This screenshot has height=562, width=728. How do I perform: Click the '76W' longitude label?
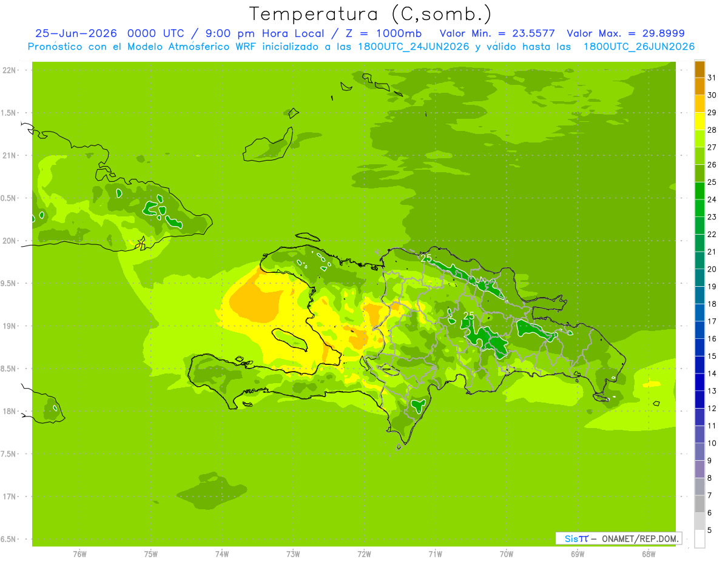(x=79, y=554)
